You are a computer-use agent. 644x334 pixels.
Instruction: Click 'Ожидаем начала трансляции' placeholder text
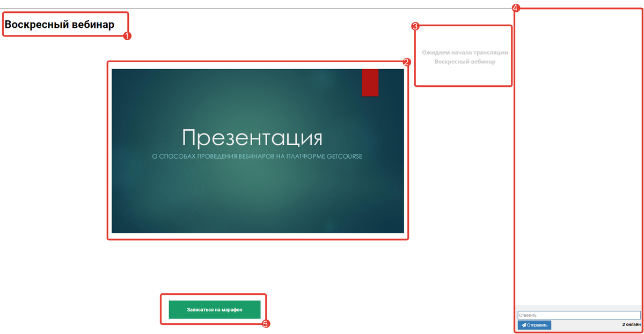click(464, 53)
